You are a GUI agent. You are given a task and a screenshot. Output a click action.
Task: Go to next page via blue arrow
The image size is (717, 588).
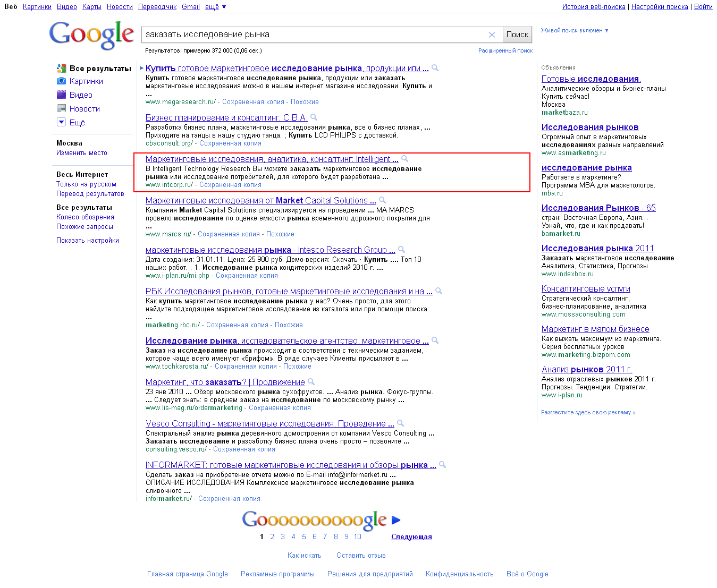(396, 520)
